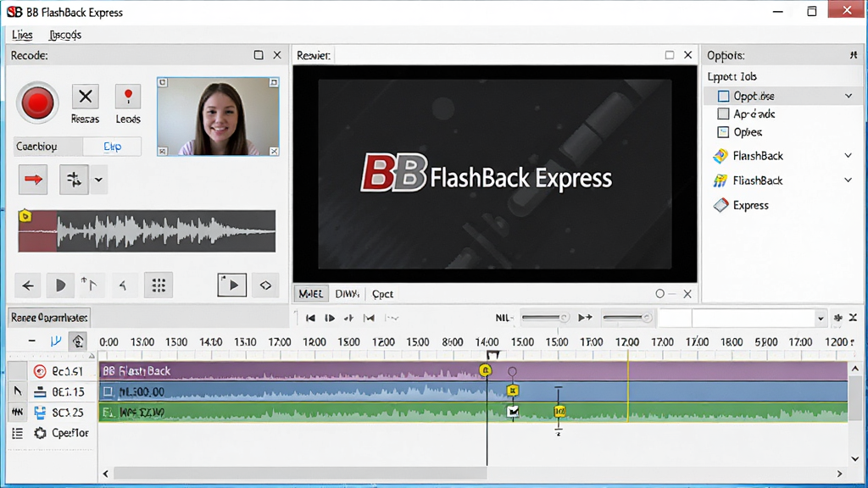Click the diamond keyframe button
Screen dimensions: 868x488
265,286
